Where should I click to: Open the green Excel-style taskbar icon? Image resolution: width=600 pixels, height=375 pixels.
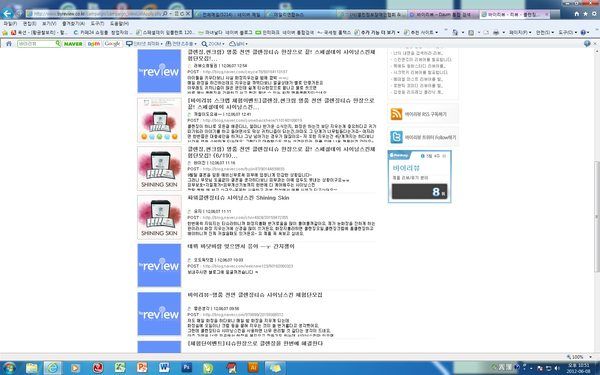(x=120, y=368)
